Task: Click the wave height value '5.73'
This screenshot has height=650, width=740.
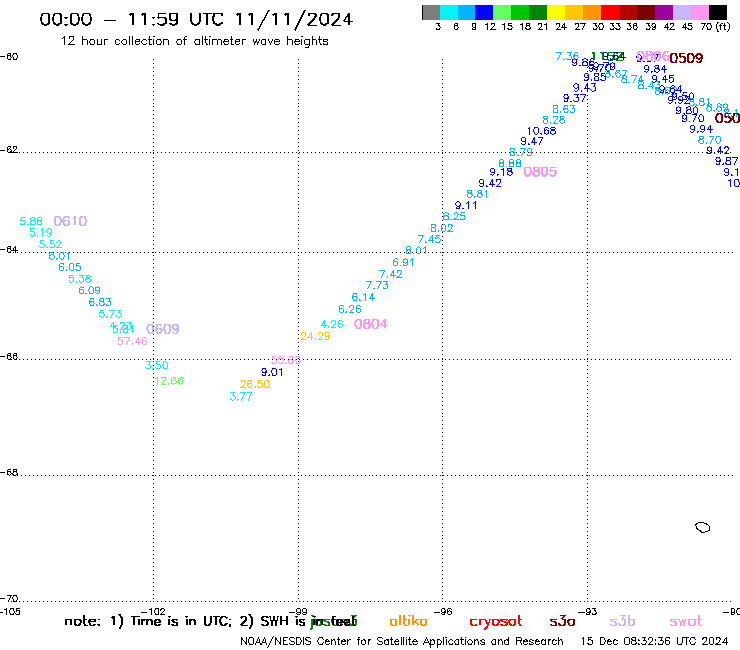Action: click(x=110, y=314)
